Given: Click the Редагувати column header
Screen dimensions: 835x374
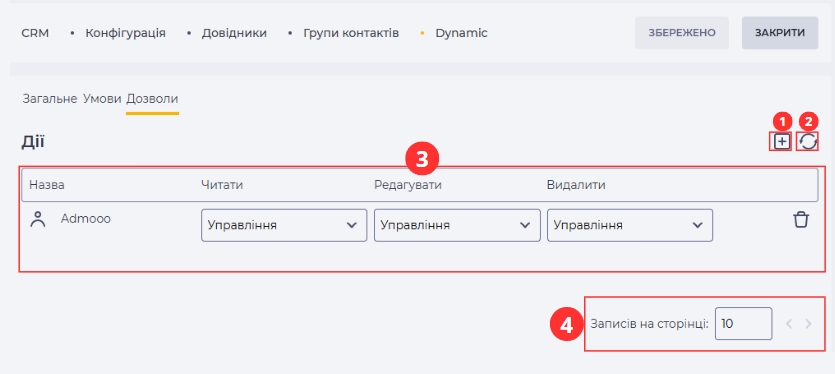Looking at the screenshot, I should (x=408, y=185).
